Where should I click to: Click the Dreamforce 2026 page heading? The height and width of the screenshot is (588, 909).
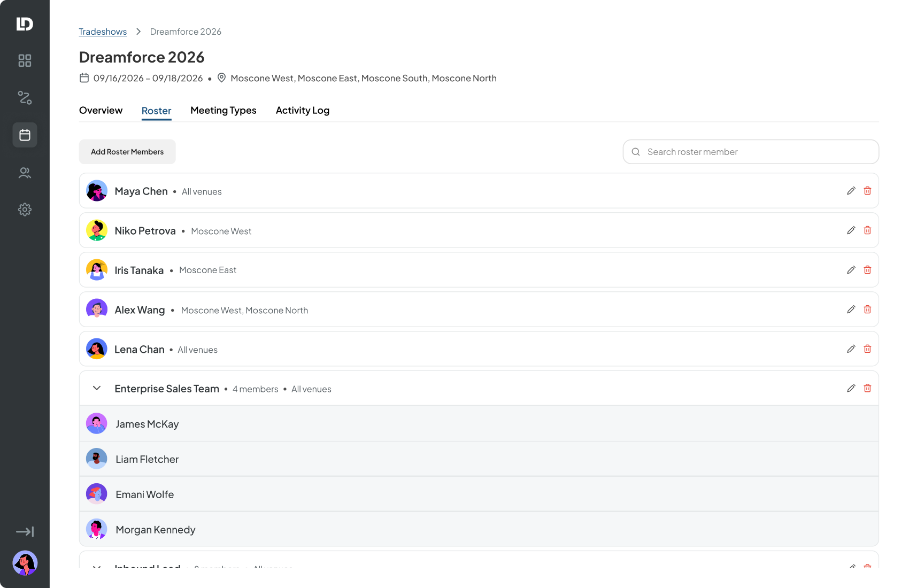142,57
